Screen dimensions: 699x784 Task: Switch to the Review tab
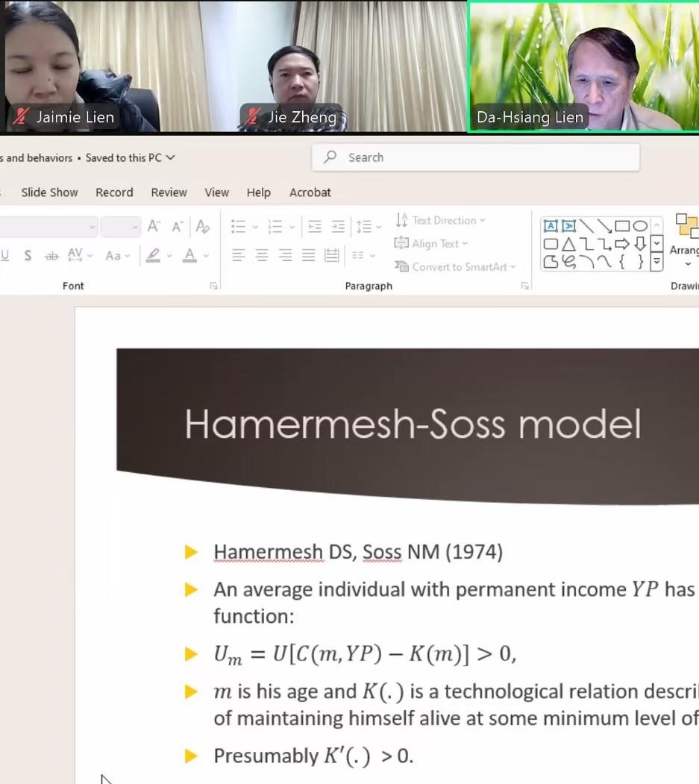pyautogui.click(x=169, y=192)
